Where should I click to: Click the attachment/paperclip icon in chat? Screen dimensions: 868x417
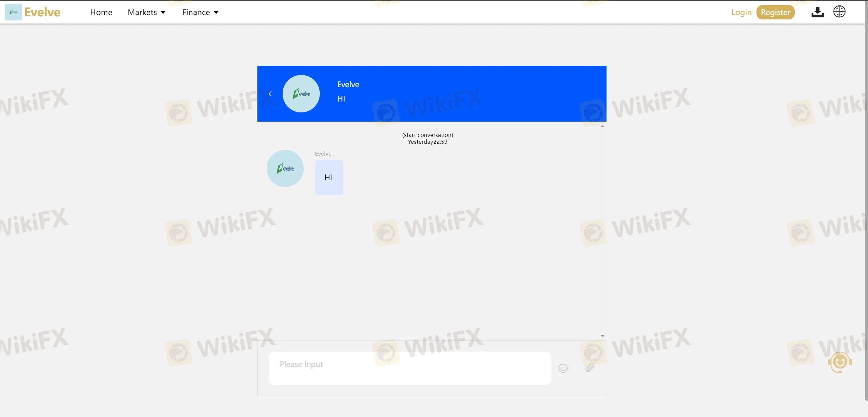tap(590, 367)
